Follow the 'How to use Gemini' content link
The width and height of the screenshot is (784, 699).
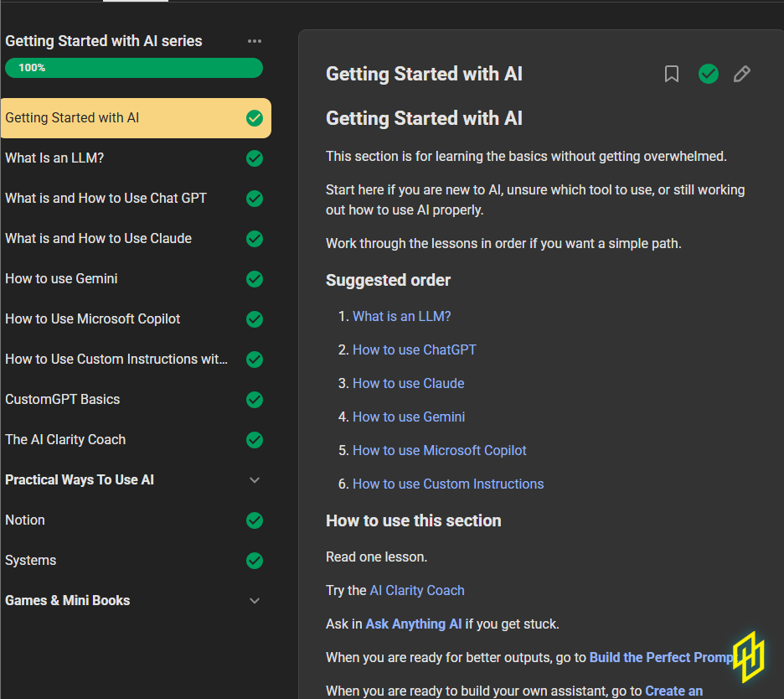pos(409,417)
